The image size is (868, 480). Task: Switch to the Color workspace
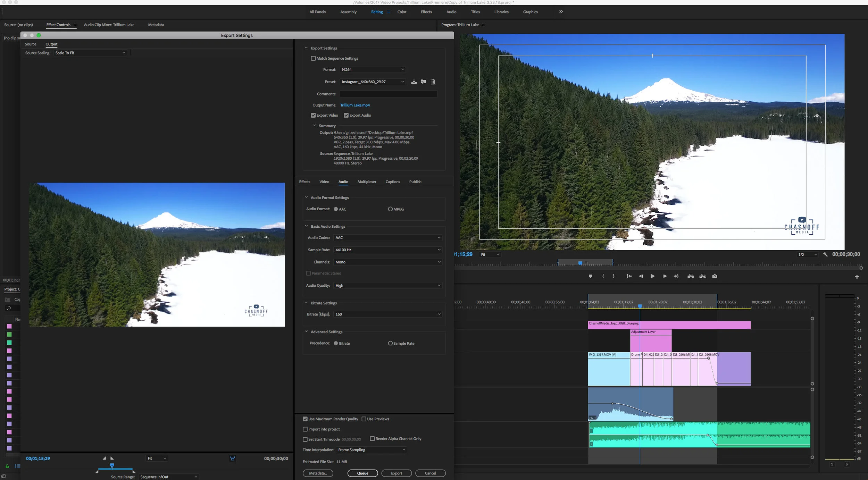coord(402,12)
